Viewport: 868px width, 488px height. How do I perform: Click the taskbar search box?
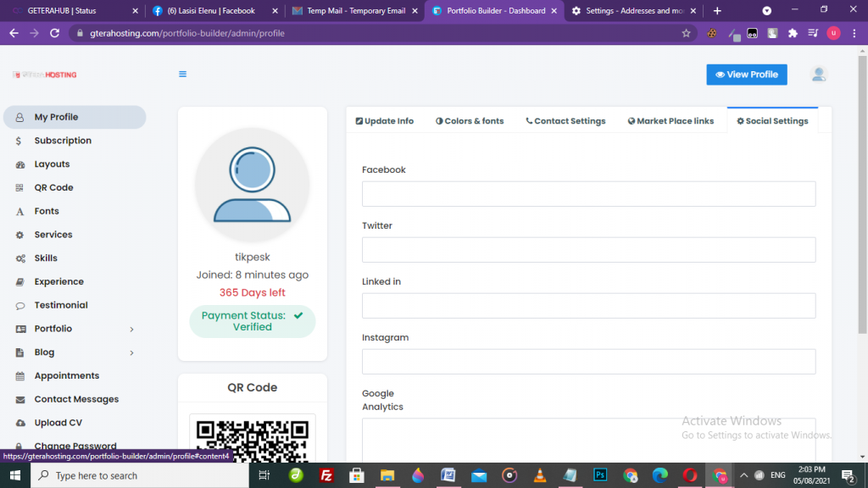[x=140, y=475]
